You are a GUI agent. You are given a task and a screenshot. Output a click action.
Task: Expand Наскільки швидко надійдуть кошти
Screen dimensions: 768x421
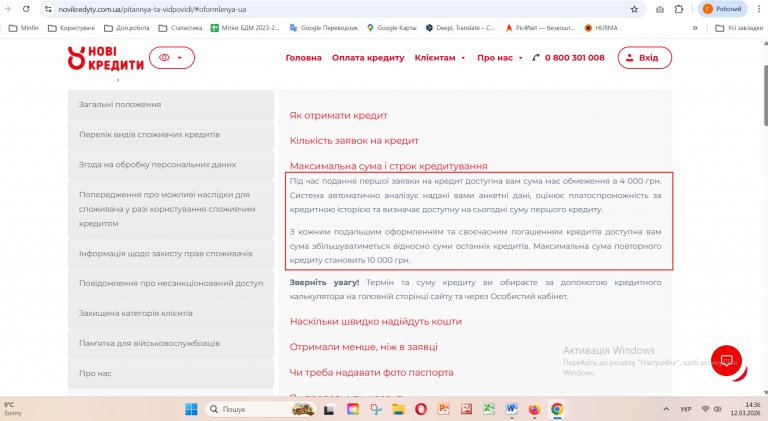pos(376,322)
